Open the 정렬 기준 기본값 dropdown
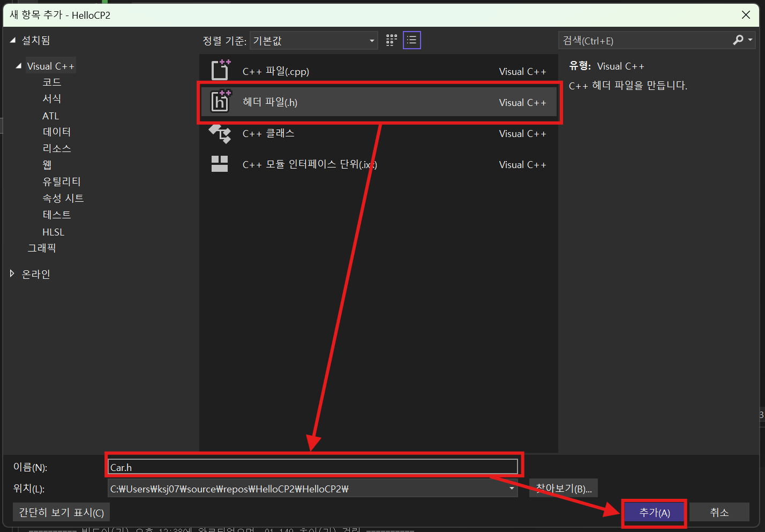The height and width of the screenshot is (532, 765). click(314, 41)
